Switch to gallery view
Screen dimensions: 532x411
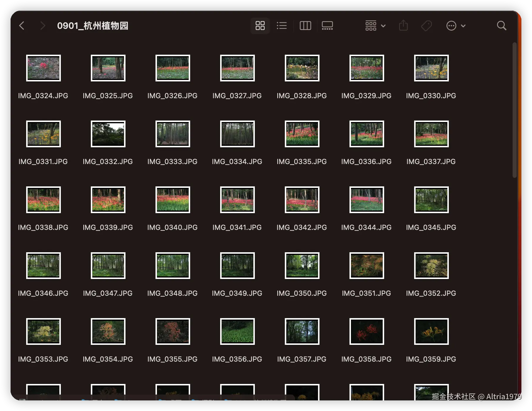pos(327,26)
